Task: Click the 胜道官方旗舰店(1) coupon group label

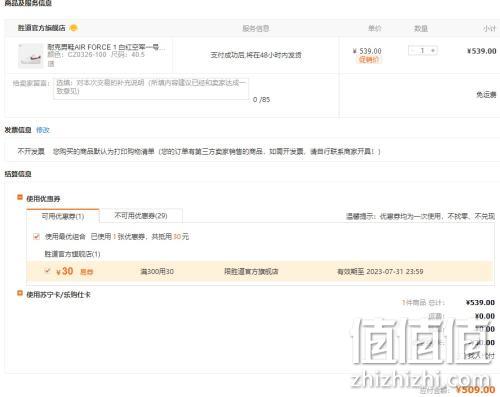Action: 72,254
